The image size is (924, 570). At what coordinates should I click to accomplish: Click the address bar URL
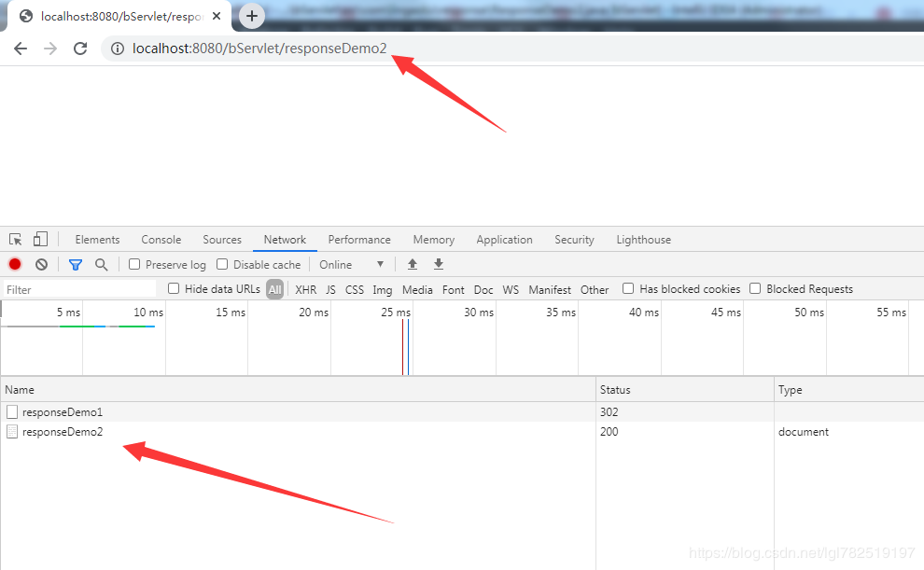click(x=259, y=49)
